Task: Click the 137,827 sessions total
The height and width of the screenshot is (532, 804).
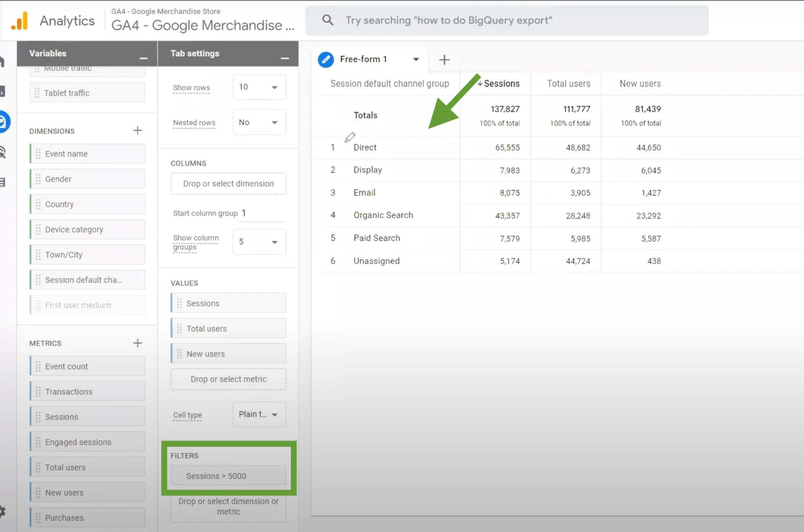Action: point(505,109)
